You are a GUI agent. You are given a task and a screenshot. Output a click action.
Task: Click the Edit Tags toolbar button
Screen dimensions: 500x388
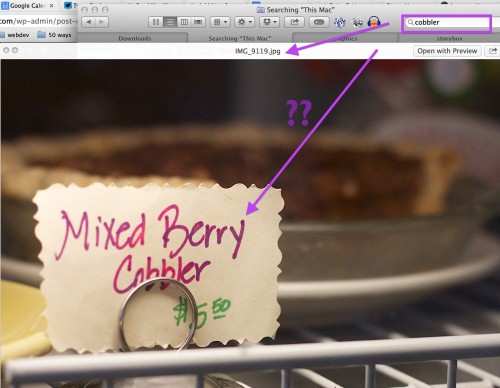(x=319, y=22)
